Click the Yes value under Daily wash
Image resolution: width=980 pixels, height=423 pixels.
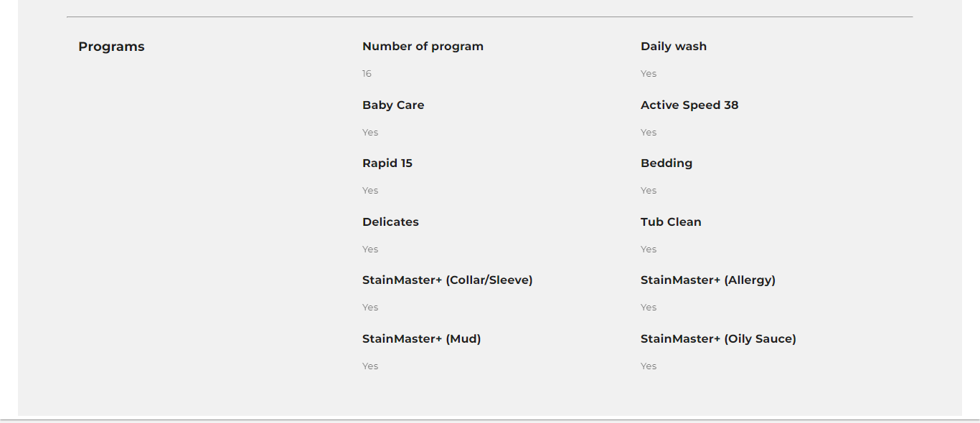(x=649, y=74)
